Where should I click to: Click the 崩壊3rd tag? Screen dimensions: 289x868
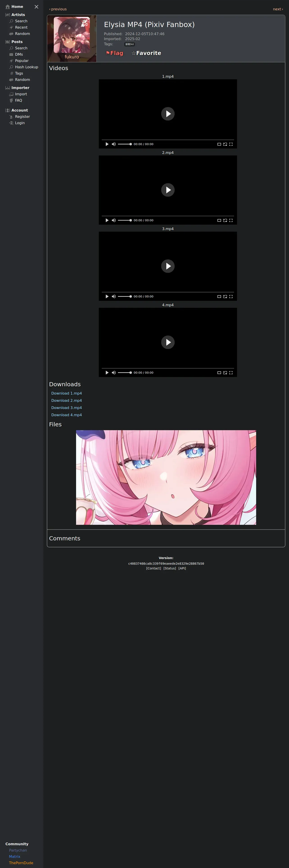click(129, 44)
